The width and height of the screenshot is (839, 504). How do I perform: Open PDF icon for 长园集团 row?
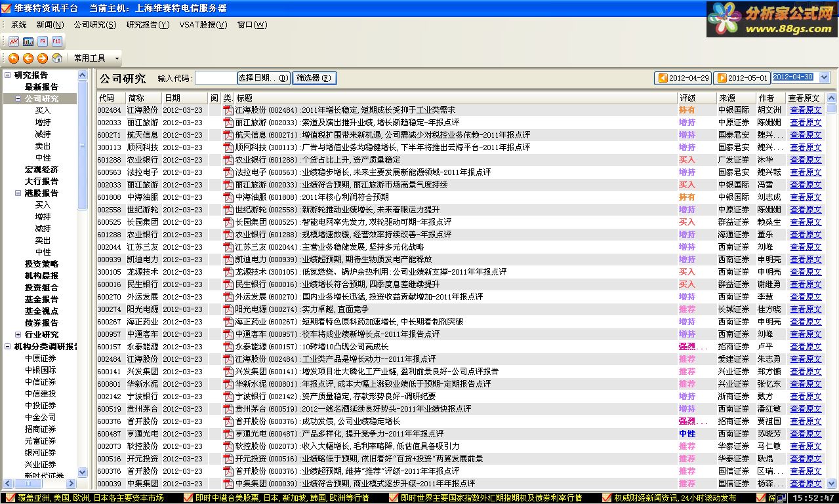point(228,222)
